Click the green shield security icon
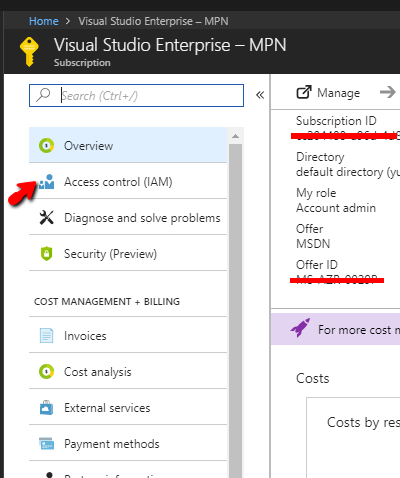400x478 pixels. [46, 254]
